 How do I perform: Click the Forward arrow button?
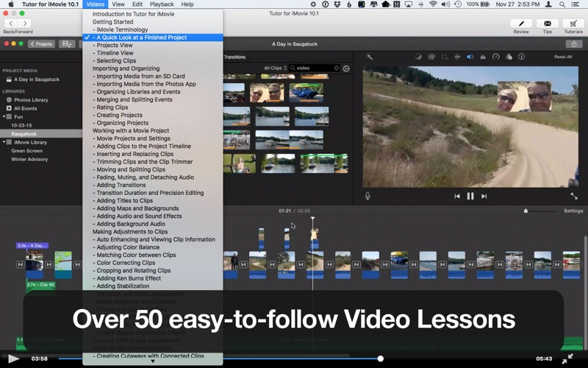pos(25,24)
